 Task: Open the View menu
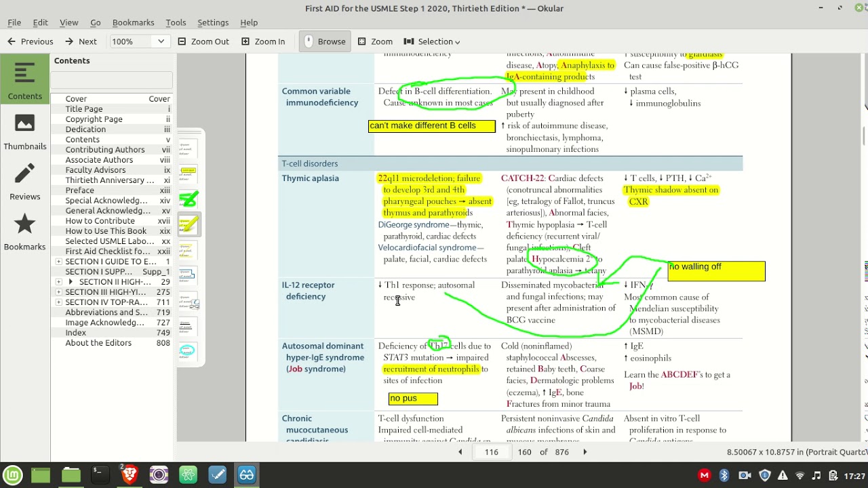(x=68, y=22)
